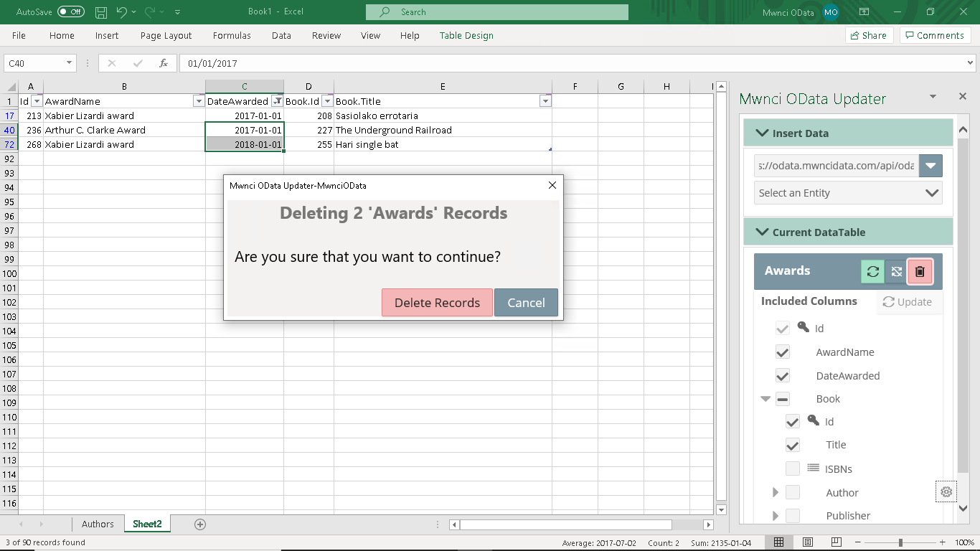Viewport: 980px width, 551px height.
Task: Open the Select an Entity combo box
Action: [x=848, y=192]
